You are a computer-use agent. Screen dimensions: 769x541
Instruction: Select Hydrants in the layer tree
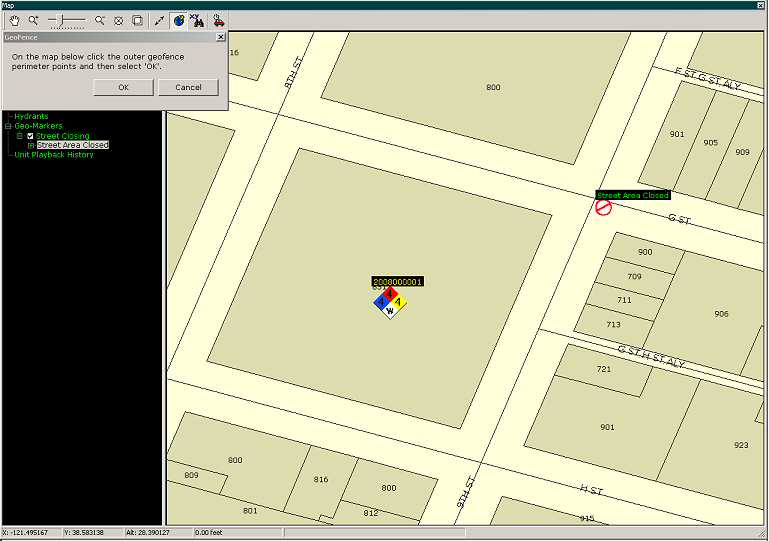click(x=31, y=116)
